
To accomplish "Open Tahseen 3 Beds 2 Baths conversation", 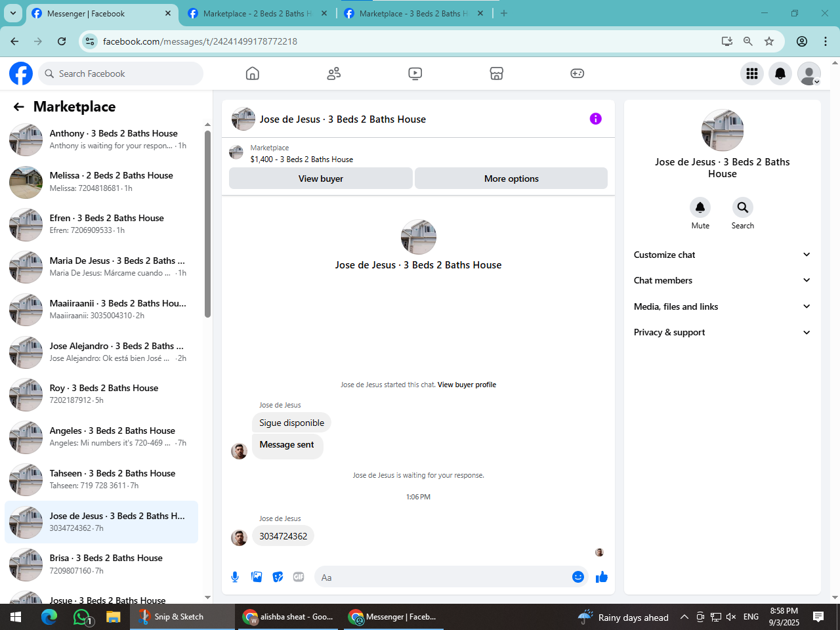I will 102,480.
